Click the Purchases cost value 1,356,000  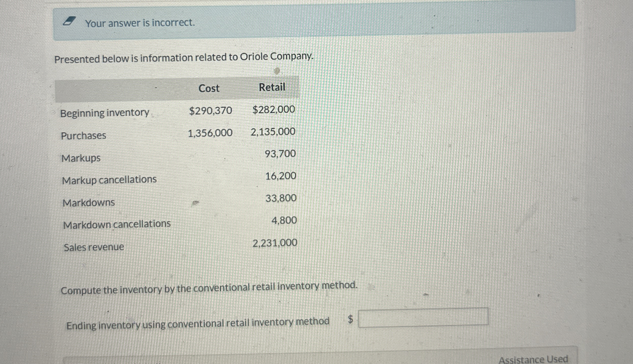tap(210, 133)
